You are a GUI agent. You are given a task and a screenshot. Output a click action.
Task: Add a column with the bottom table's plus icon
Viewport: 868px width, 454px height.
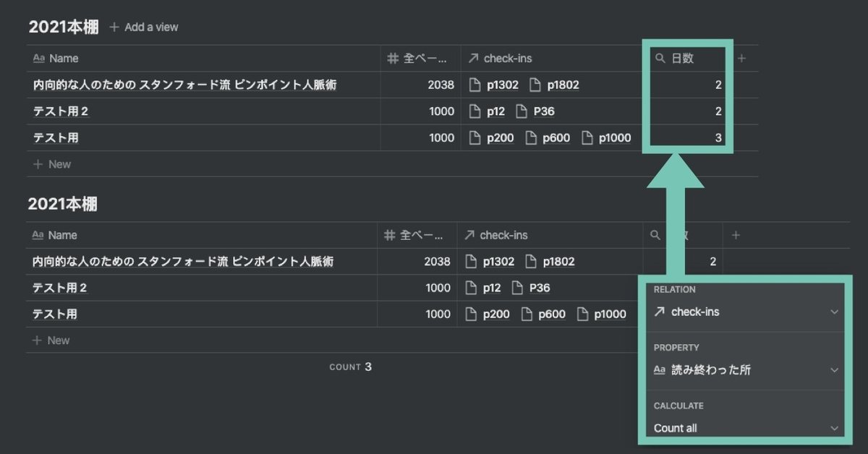[x=736, y=235]
